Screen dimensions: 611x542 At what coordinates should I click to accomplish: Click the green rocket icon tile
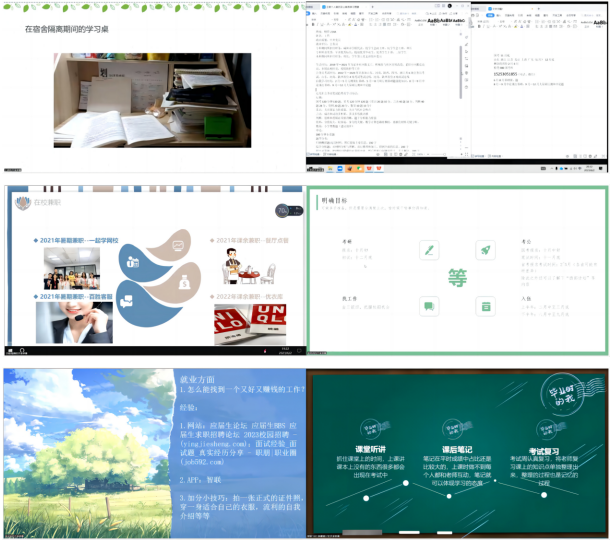pos(485,250)
